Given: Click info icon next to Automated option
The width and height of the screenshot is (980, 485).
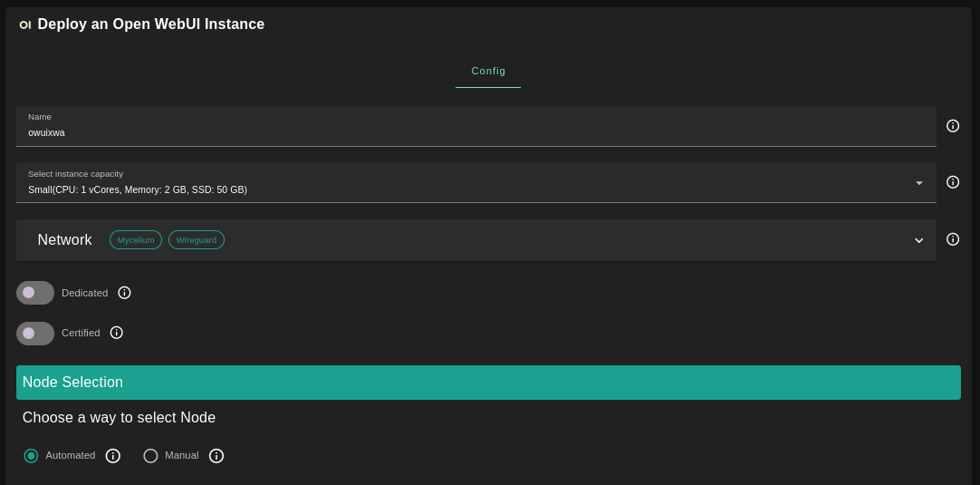Looking at the screenshot, I should pyautogui.click(x=113, y=456).
